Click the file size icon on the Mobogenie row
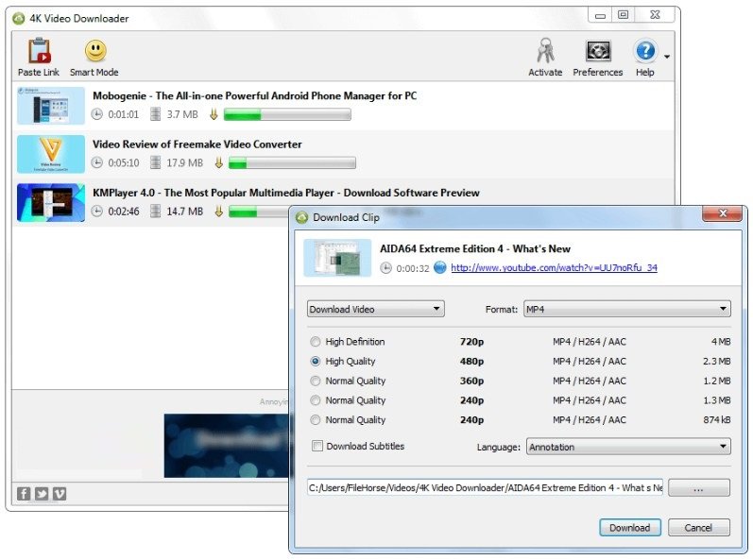The image size is (753, 560). [x=155, y=114]
